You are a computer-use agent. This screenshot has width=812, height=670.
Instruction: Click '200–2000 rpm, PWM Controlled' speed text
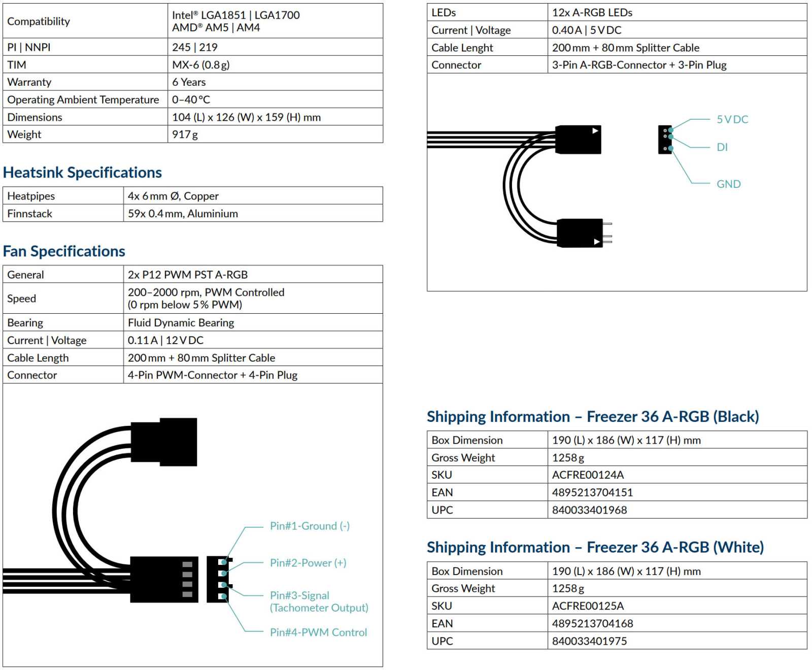[x=206, y=292]
